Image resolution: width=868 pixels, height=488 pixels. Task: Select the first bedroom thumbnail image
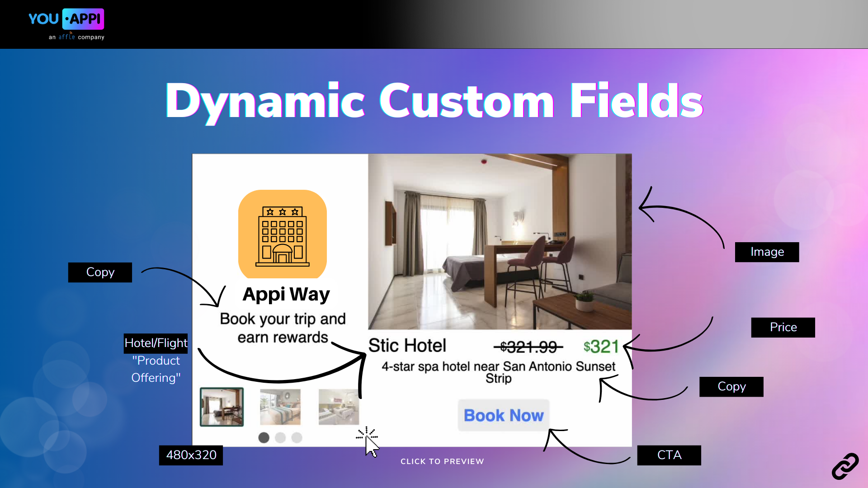tap(221, 407)
